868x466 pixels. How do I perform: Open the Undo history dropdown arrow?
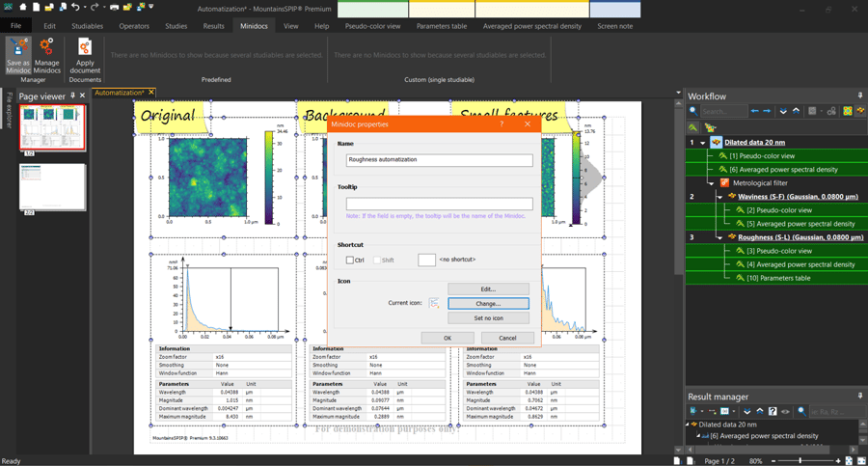pyautogui.click(x=85, y=7)
